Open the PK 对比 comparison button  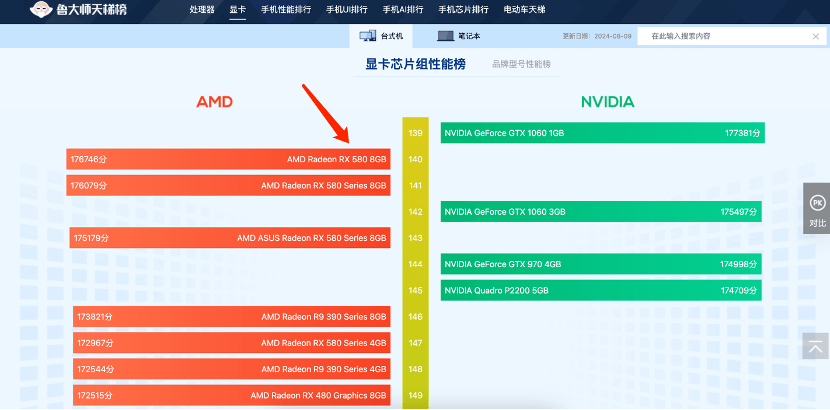817,208
